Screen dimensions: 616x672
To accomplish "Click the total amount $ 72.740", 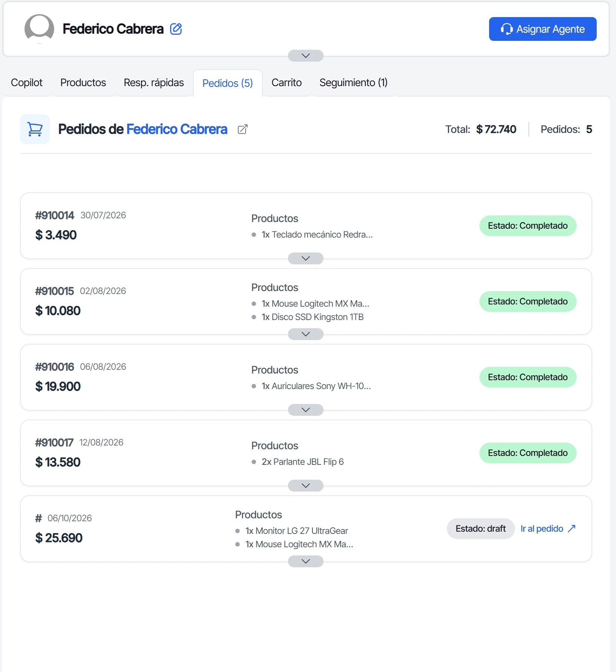I will (496, 129).
